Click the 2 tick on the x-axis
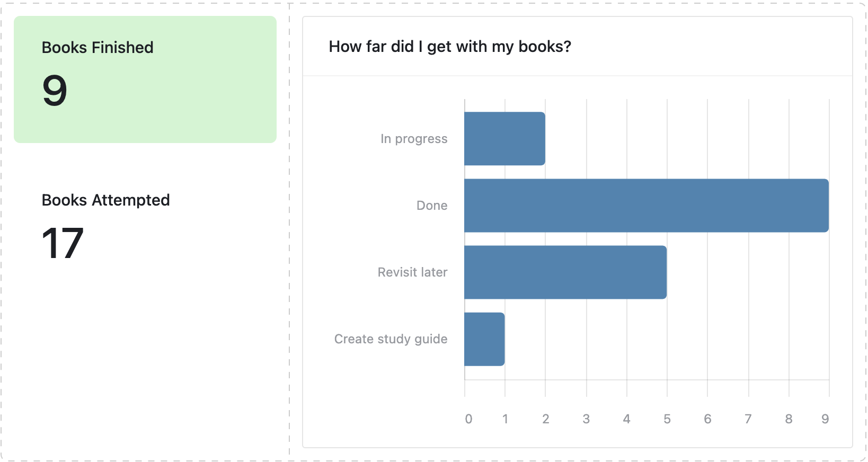 (x=546, y=419)
